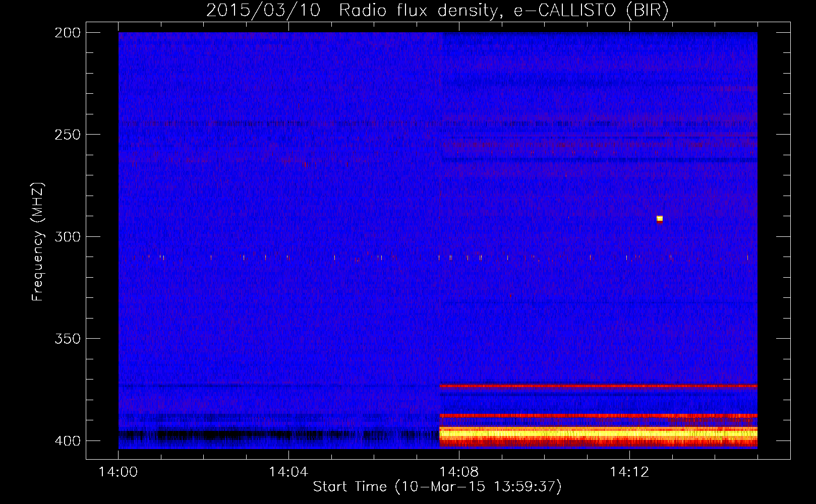Click the 250 frequency tick label

click(x=68, y=135)
